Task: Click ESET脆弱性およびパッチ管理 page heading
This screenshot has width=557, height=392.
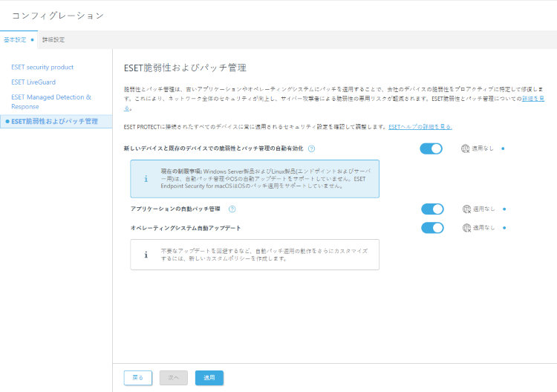Action: click(185, 68)
